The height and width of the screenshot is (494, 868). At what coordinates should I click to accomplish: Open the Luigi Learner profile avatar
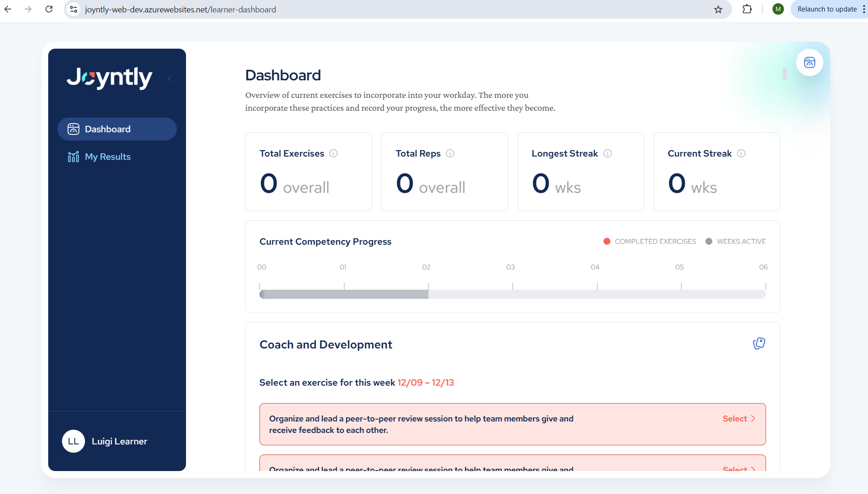point(73,441)
